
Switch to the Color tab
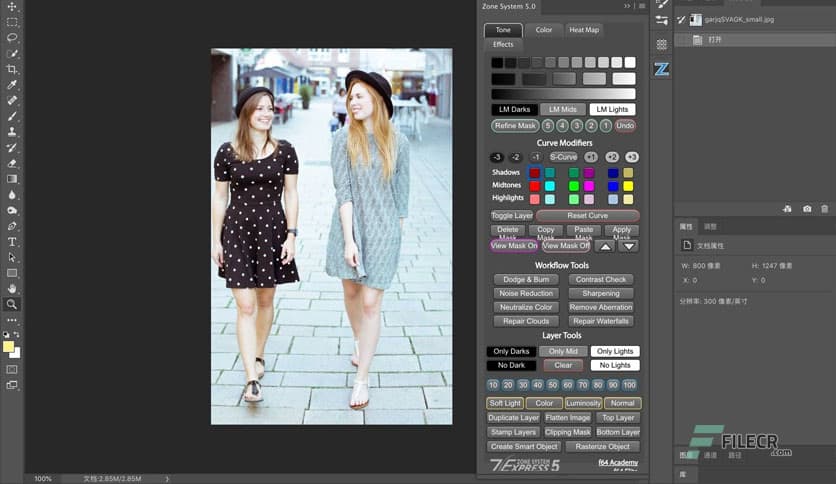(x=543, y=30)
